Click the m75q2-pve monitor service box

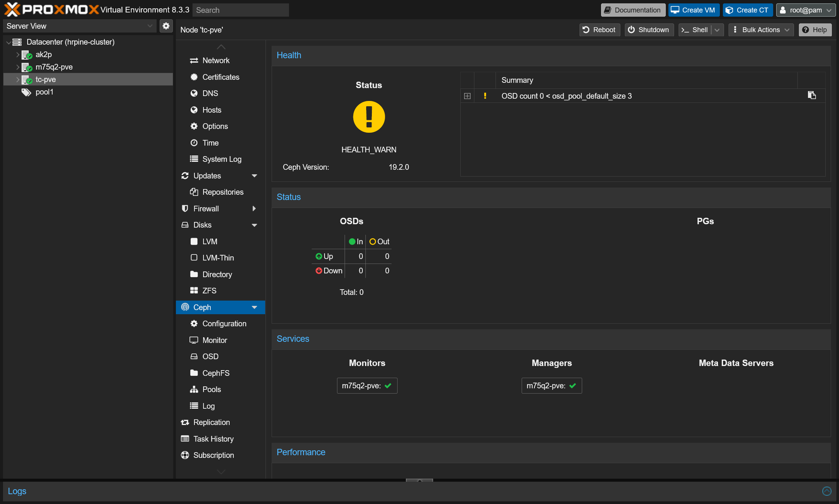pos(367,386)
